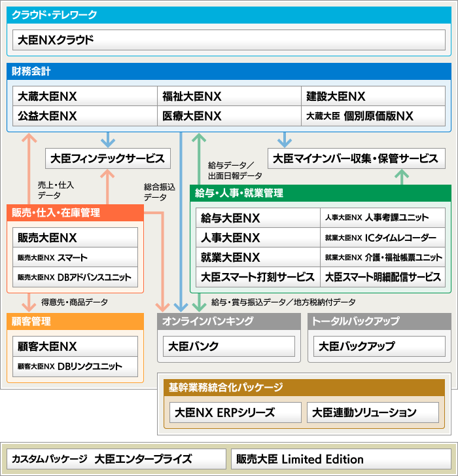This screenshot has width=458, height=476.
Task: Open 大臣マイナンバー収集・保管サービス
Action: click(357, 158)
